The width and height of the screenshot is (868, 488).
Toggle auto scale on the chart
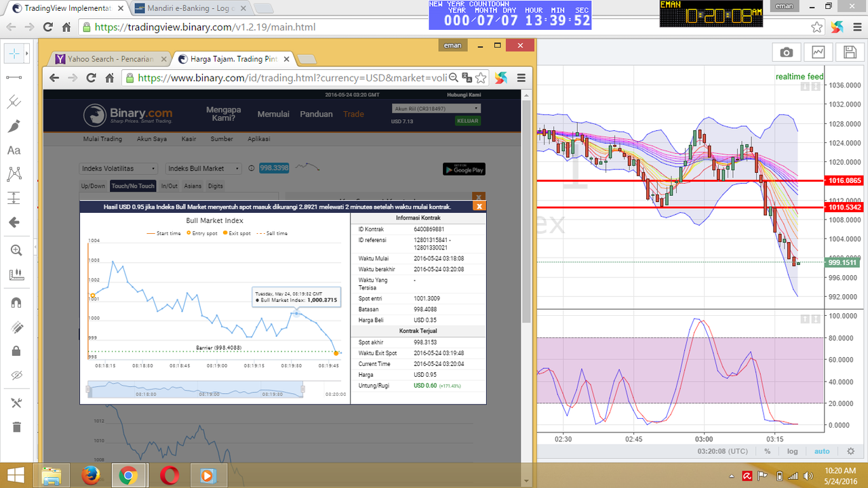point(822,451)
